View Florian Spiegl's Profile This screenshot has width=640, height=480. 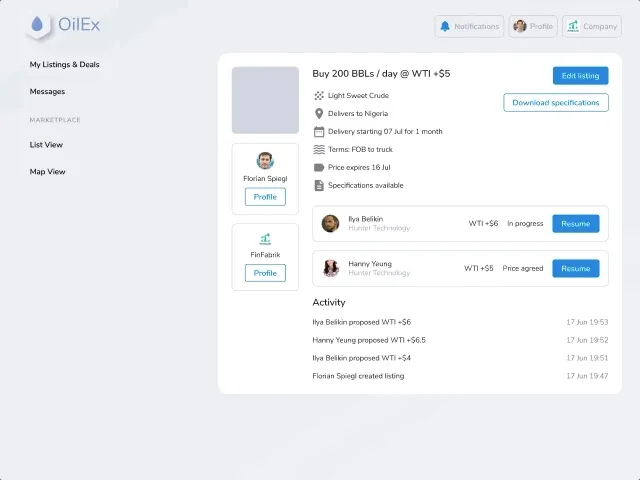265,197
